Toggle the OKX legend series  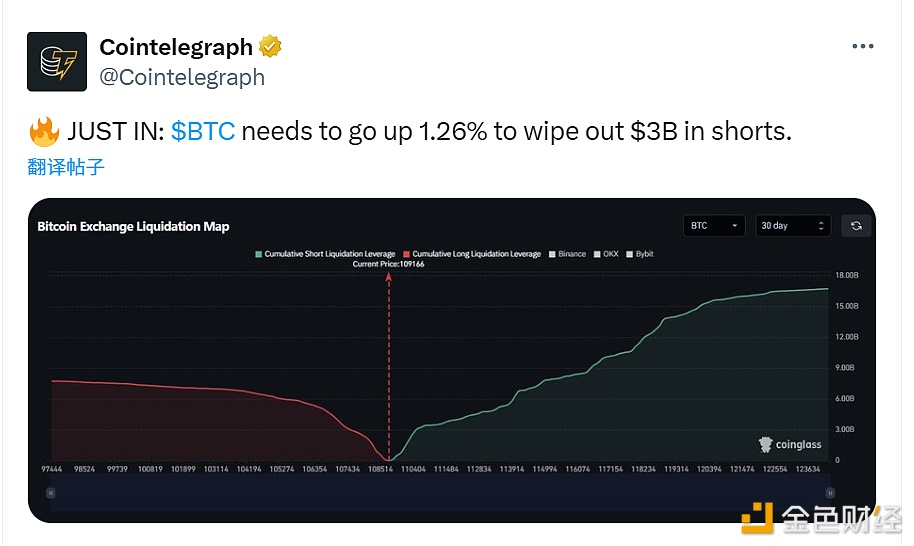coord(605,254)
